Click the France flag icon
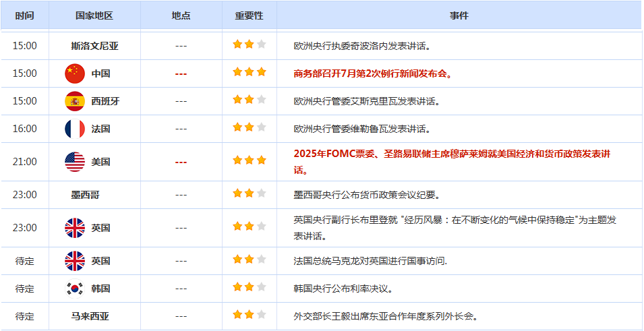Image resolution: width=644 pixels, height=331 pixels. click(x=75, y=129)
